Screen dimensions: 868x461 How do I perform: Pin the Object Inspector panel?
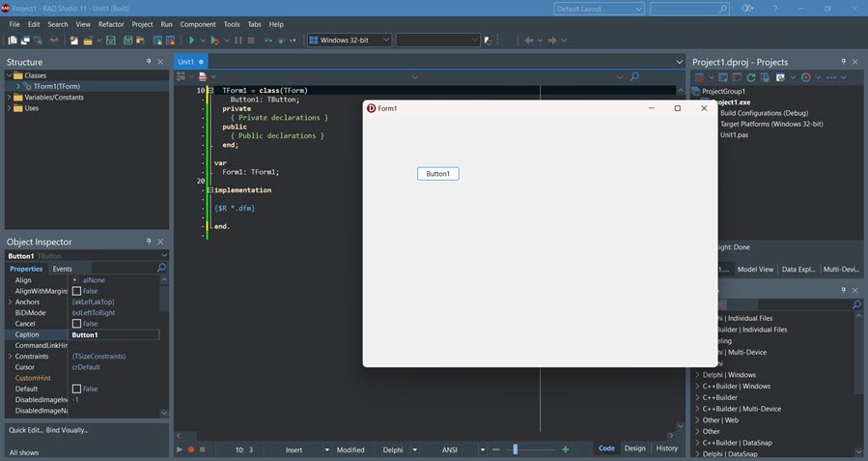pyautogui.click(x=149, y=241)
